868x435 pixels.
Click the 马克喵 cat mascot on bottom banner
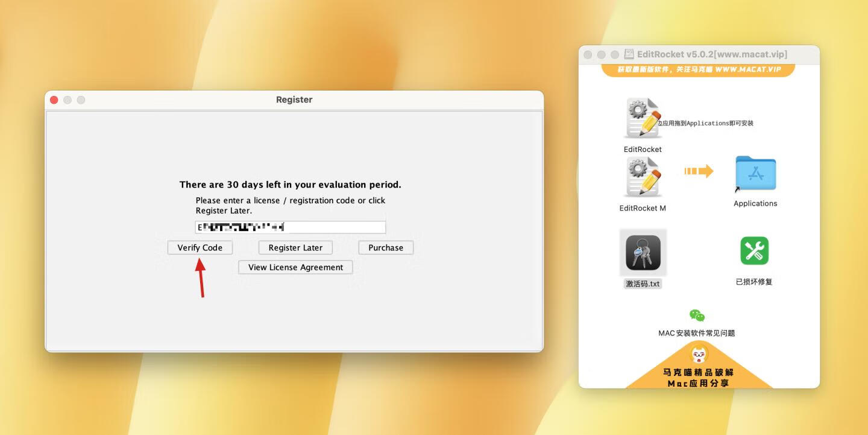[x=699, y=354]
